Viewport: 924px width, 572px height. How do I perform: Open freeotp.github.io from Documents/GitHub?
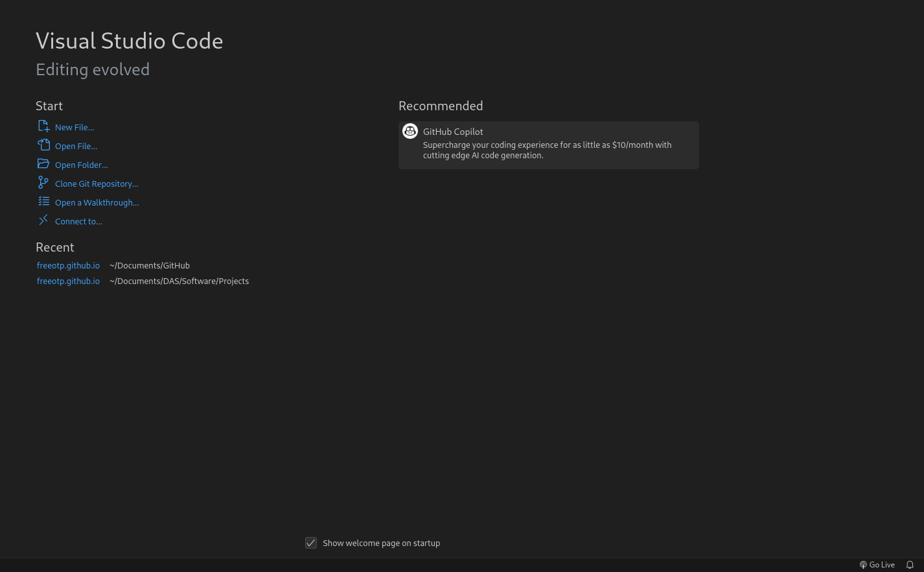68,265
